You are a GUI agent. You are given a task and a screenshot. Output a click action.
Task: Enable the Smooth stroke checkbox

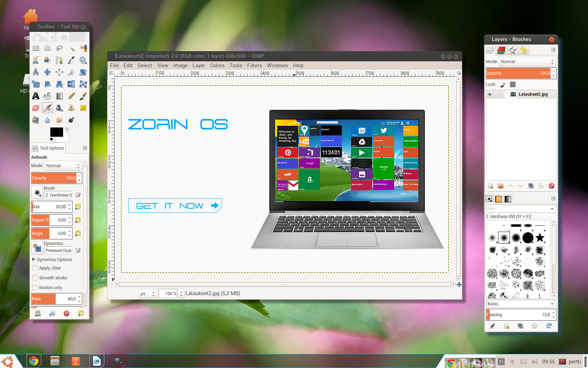[x=35, y=278]
